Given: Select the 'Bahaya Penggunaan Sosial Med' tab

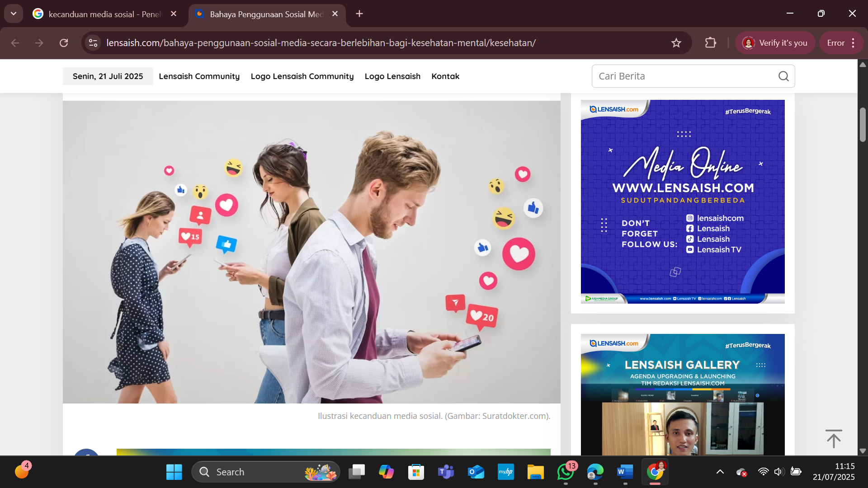Looking at the screenshot, I should [x=267, y=14].
